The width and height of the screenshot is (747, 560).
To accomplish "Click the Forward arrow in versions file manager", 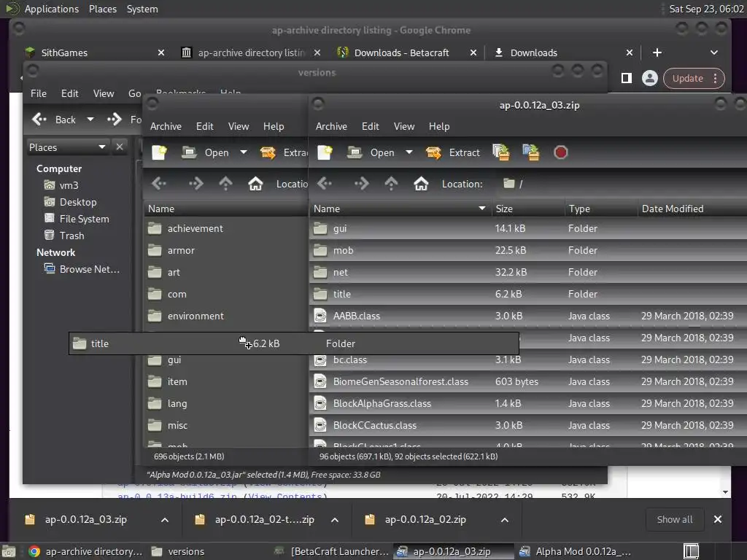I will pos(115,119).
